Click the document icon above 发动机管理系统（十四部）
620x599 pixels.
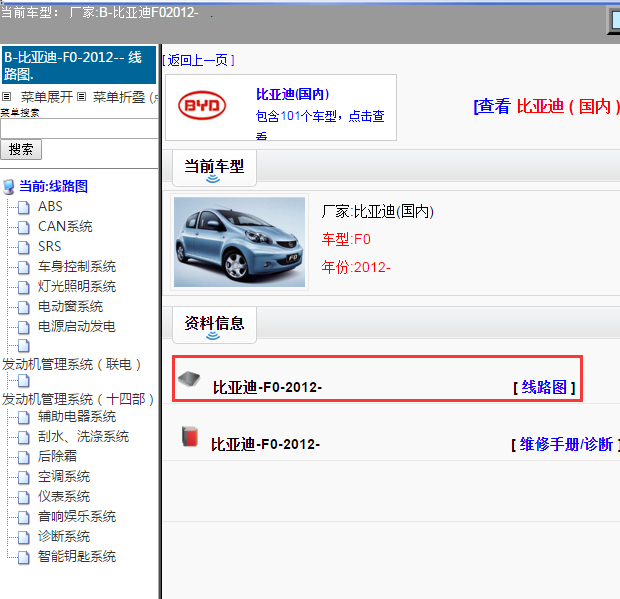[23, 381]
